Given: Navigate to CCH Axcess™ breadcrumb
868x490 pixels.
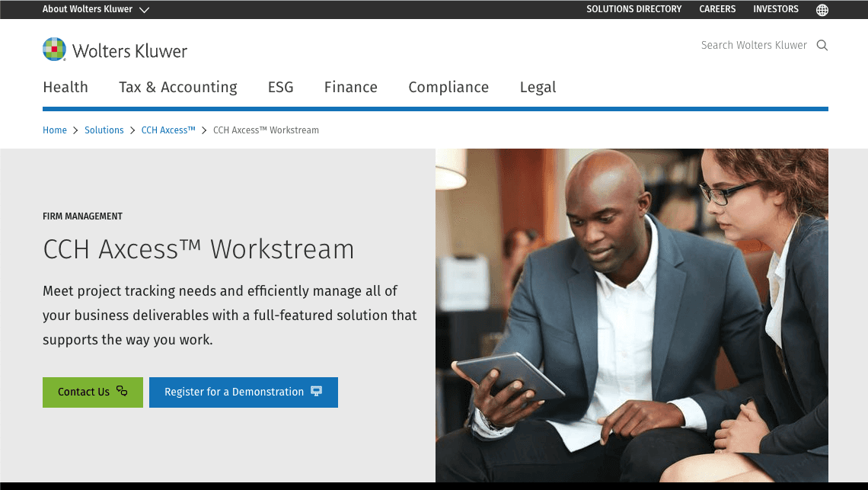Looking at the screenshot, I should click(168, 130).
